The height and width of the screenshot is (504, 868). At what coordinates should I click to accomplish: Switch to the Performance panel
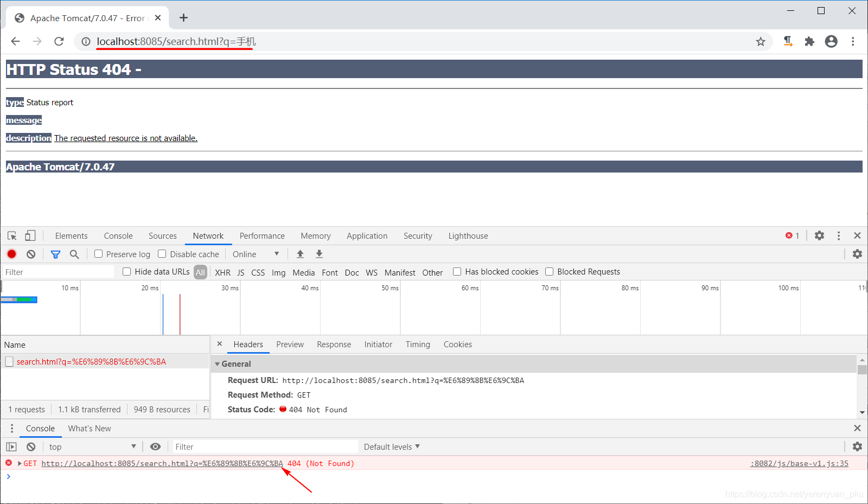[x=262, y=236]
